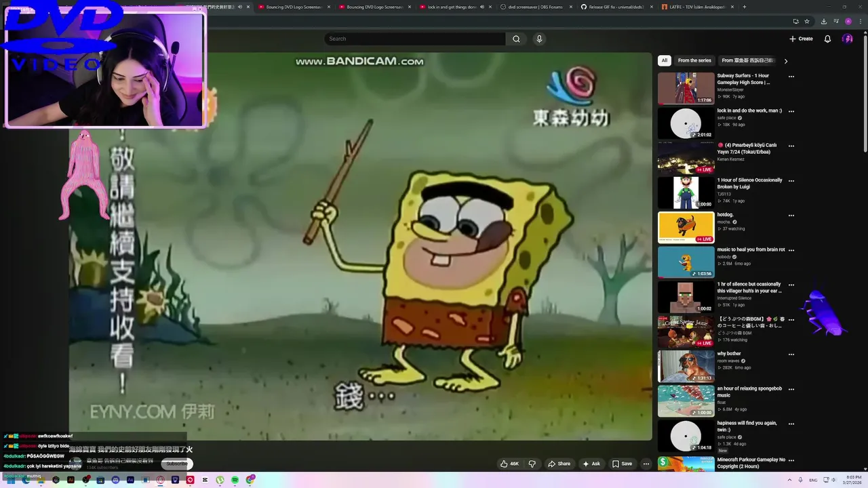
Task: Save the video to a playlist
Action: pyautogui.click(x=622, y=464)
